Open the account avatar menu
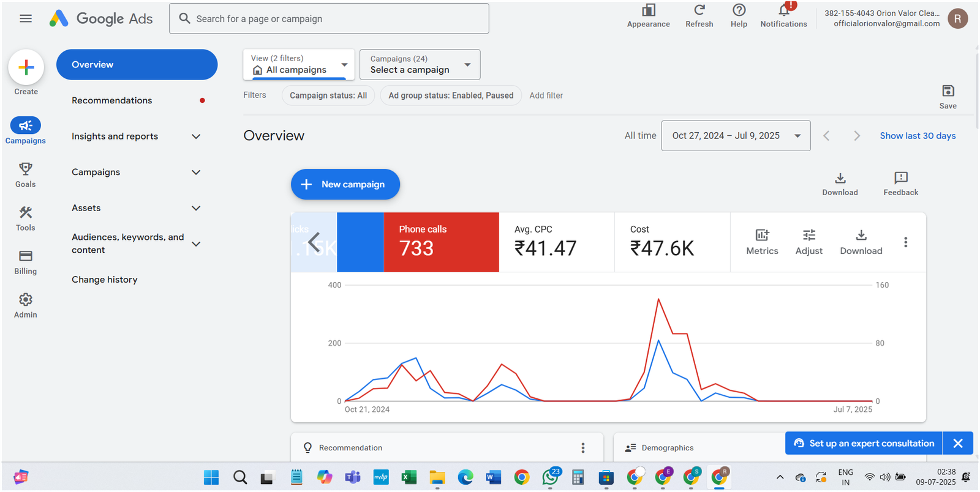Screen dimensions: 980x492 point(957,18)
